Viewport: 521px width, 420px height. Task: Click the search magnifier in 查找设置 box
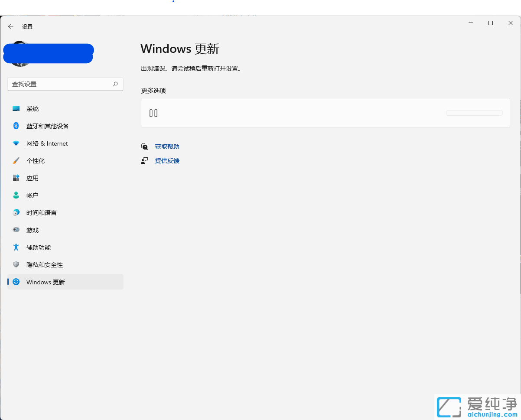click(115, 84)
